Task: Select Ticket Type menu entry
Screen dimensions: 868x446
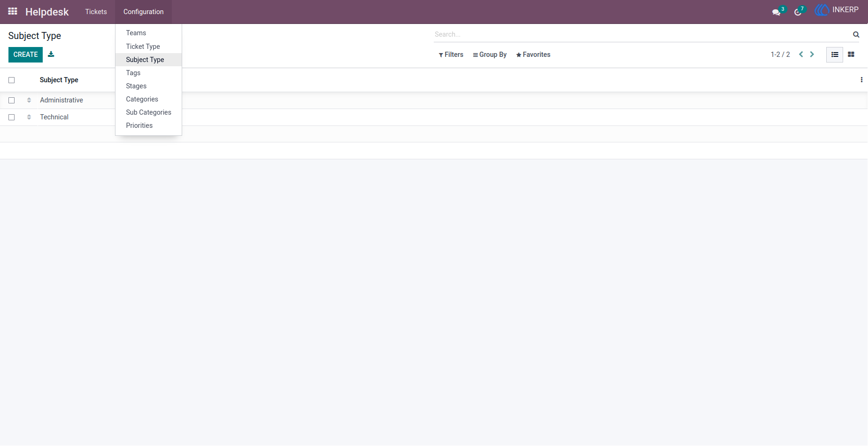Action: click(x=148, y=47)
